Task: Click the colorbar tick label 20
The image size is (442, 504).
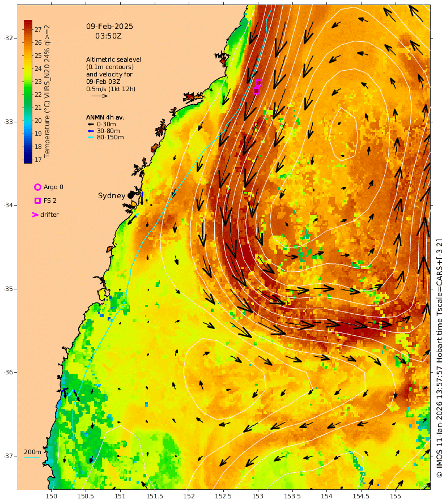Action: click(x=39, y=121)
